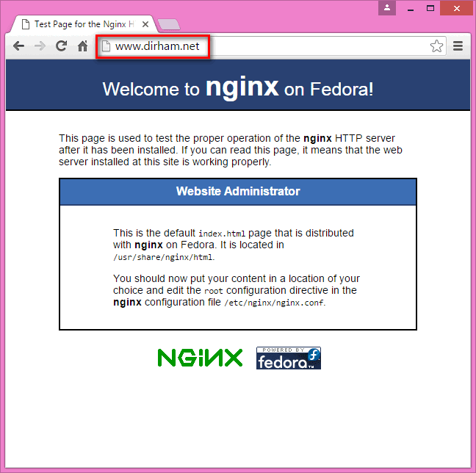Open a new tab with the blank tab button
Image resolution: width=476 pixels, height=473 pixels.
169,24
